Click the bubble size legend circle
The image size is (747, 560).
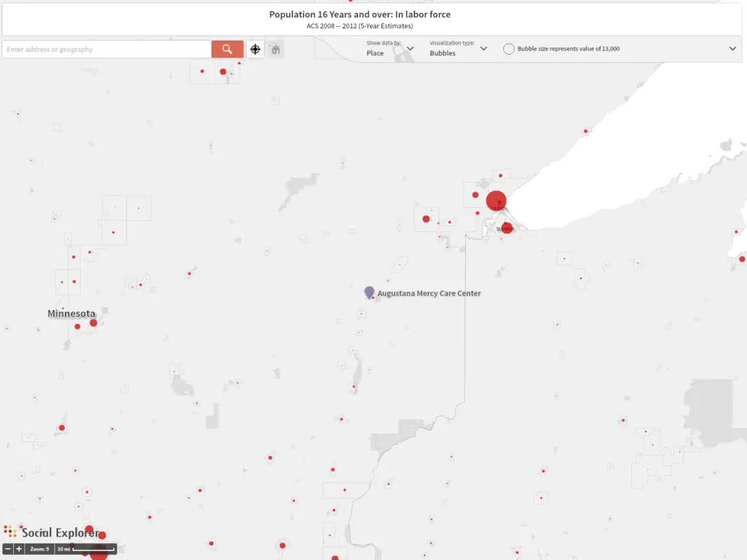(x=508, y=49)
